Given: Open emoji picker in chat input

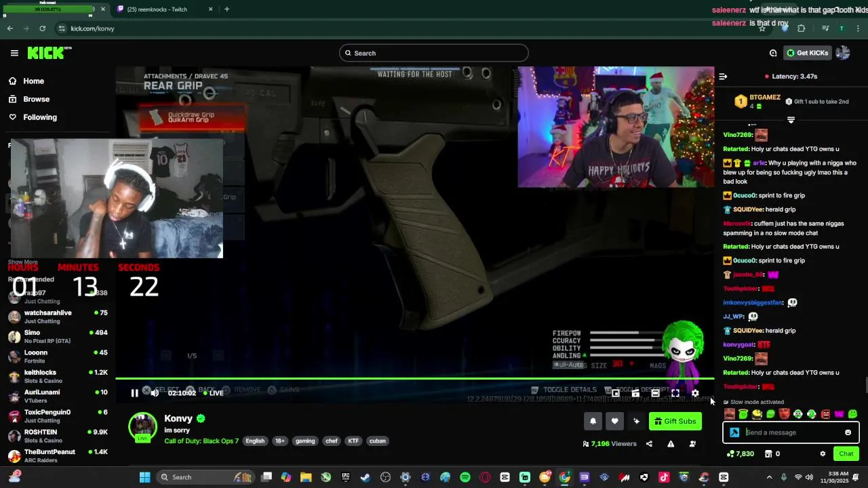Looking at the screenshot, I should (x=848, y=432).
